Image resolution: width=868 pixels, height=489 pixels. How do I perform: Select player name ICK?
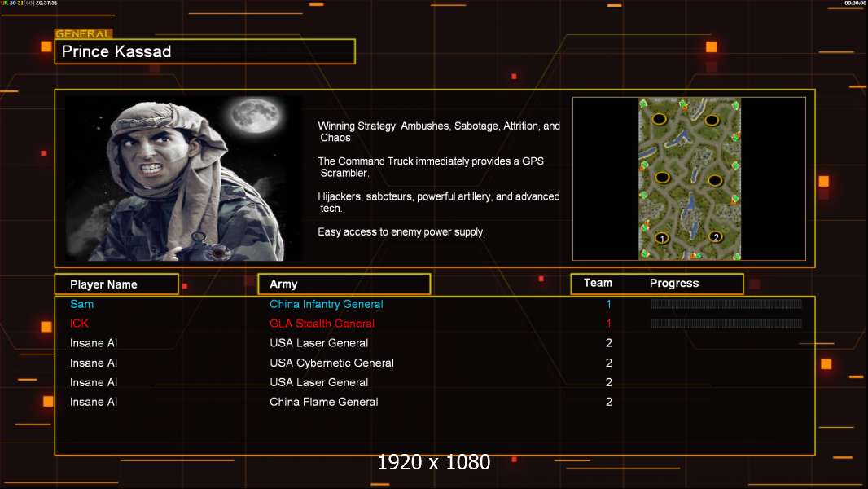coord(79,324)
